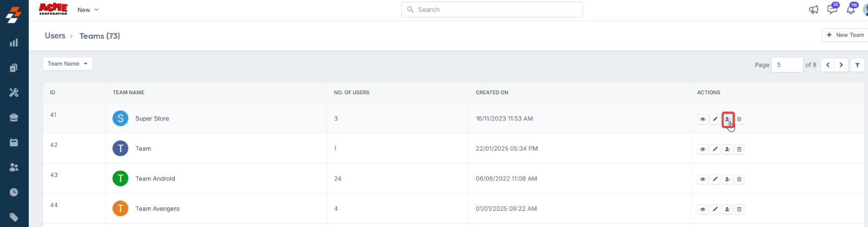View the Team Android details
868x227 pixels.
(x=703, y=179)
